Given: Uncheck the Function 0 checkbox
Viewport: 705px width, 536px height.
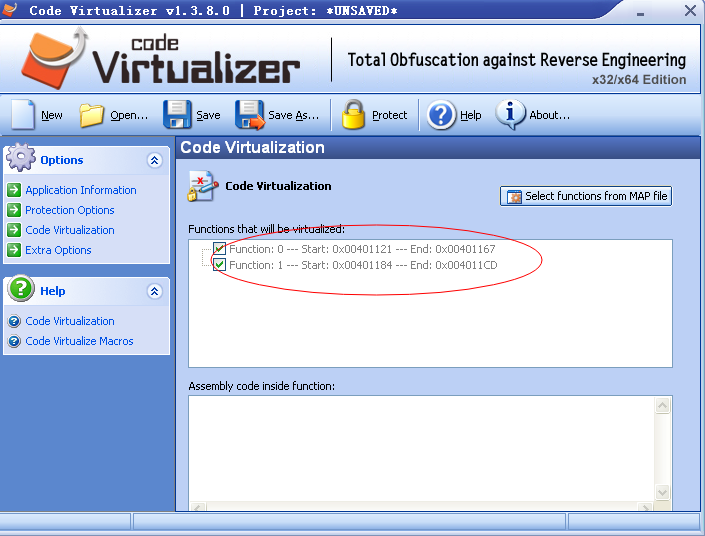Looking at the screenshot, I should coord(219,249).
